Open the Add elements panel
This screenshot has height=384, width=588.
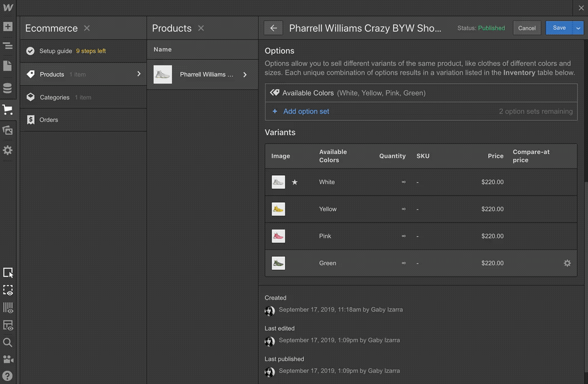point(8,26)
